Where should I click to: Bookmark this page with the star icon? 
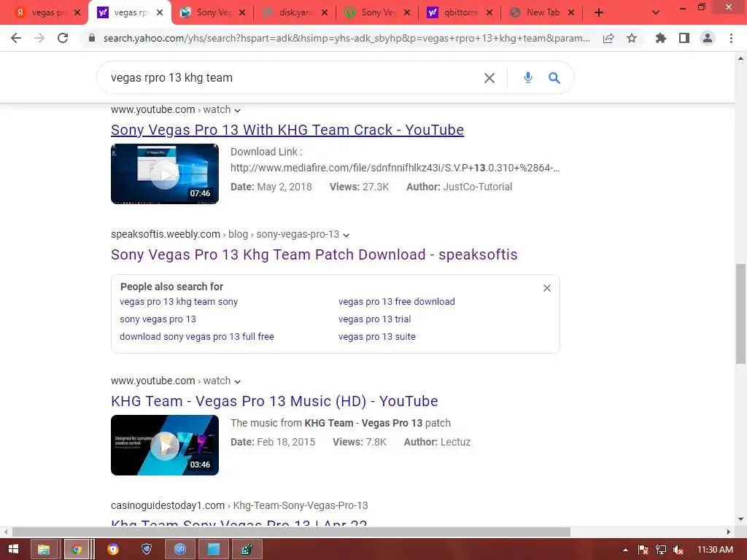(632, 38)
